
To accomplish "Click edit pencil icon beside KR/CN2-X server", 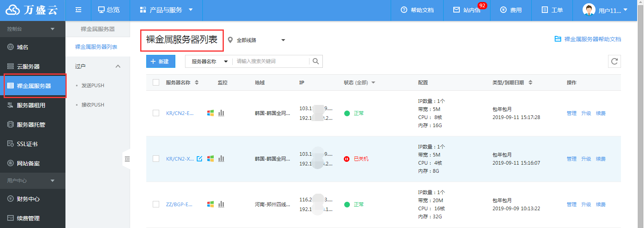I will click(200, 159).
